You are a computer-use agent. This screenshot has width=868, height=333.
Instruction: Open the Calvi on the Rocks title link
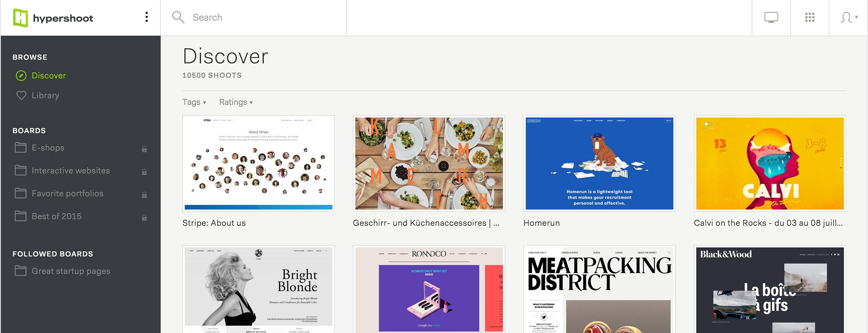(x=768, y=223)
